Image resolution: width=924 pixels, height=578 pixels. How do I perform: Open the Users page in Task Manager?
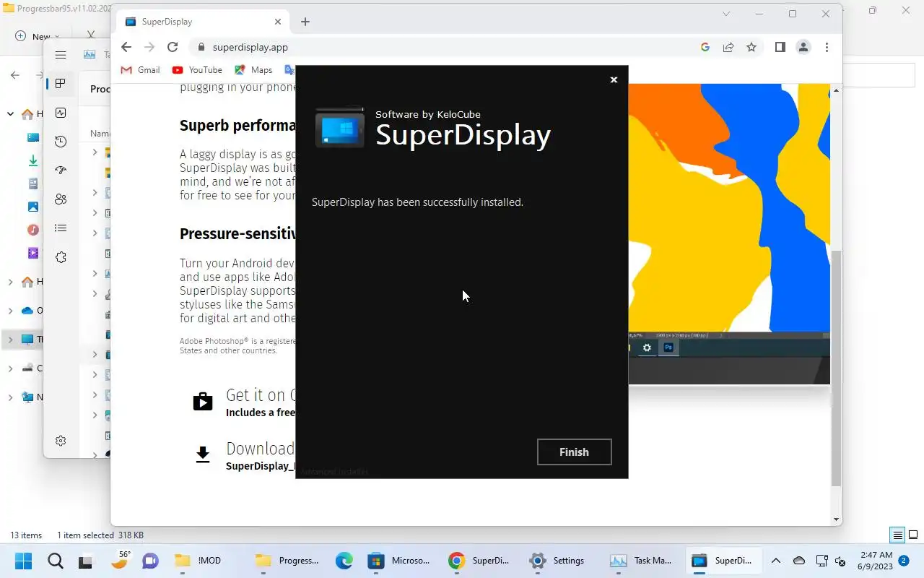point(61,199)
